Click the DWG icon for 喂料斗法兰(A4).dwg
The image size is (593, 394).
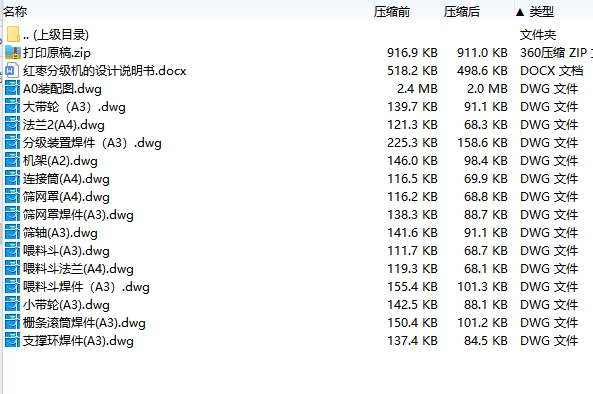12,269
